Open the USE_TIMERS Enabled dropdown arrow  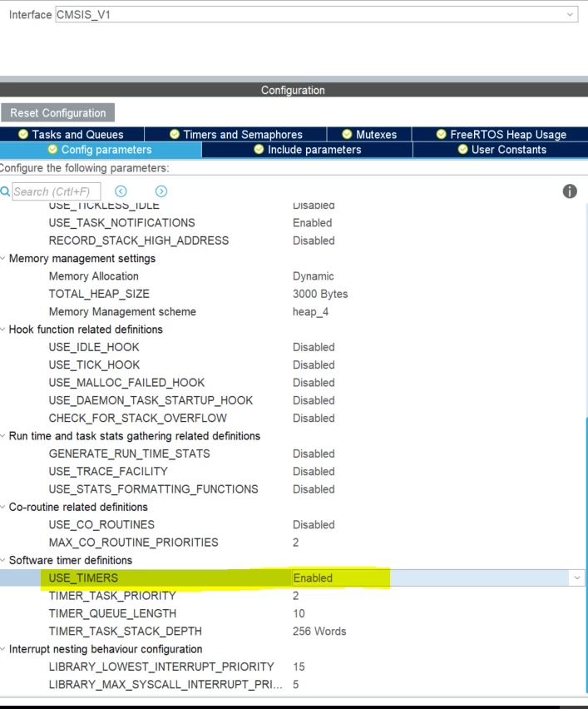coord(576,578)
